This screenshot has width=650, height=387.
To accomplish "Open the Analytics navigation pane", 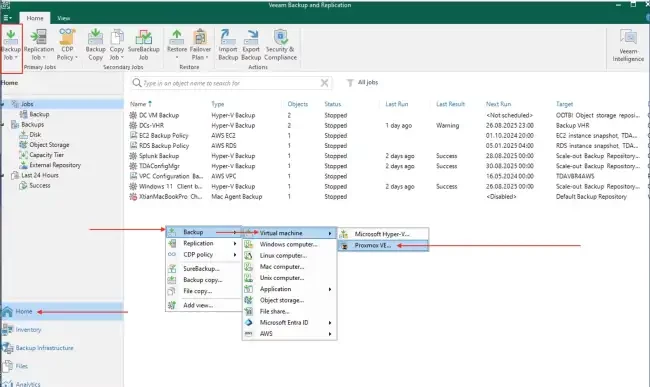I will pos(62,382).
